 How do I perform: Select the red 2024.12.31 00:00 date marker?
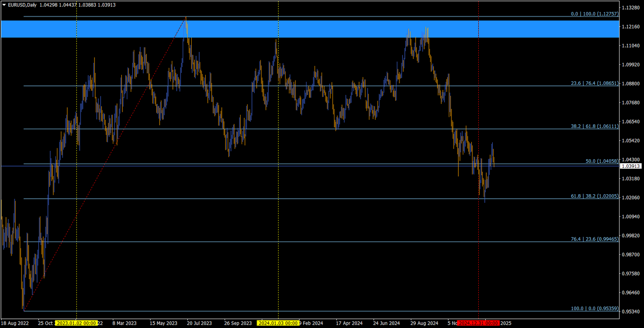click(x=479, y=323)
